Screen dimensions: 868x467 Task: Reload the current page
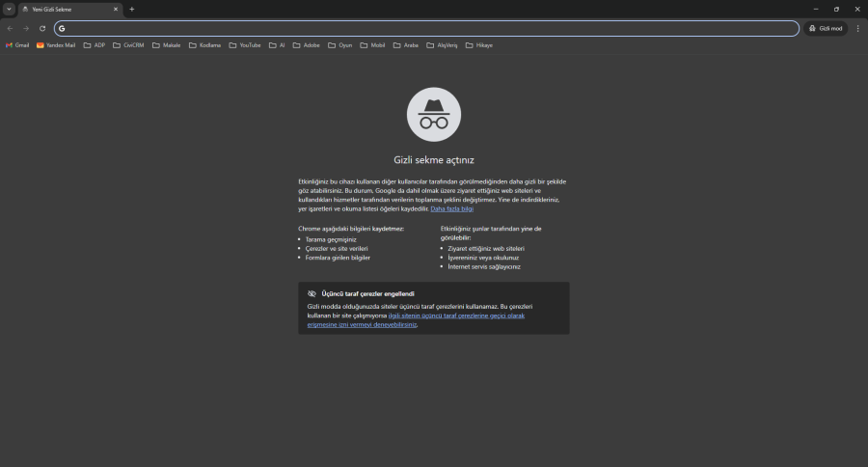tap(42, 28)
